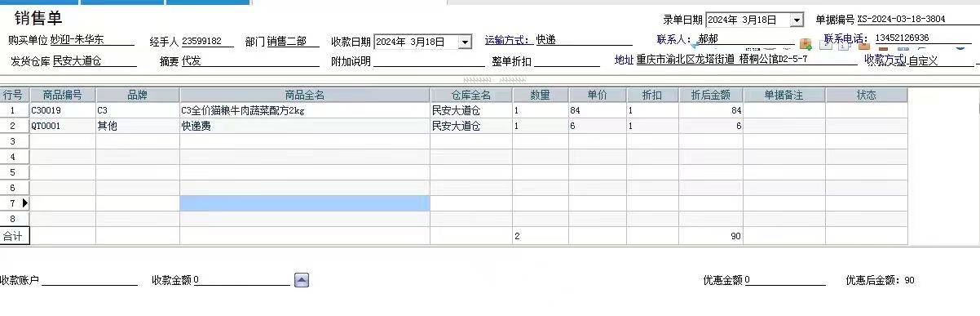
Task: Select row number 5 header
Action: 15,172
